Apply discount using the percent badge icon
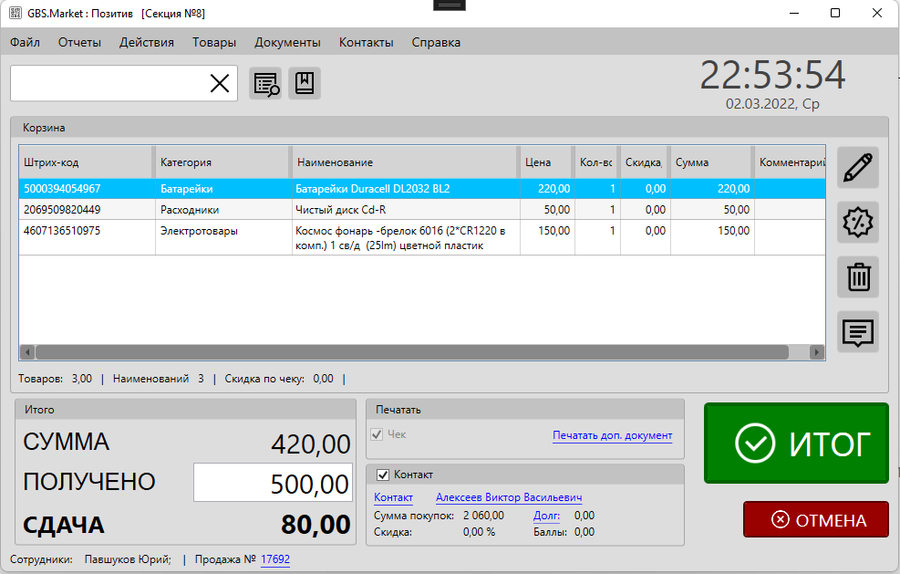The image size is (900, 574). (858, 222)
